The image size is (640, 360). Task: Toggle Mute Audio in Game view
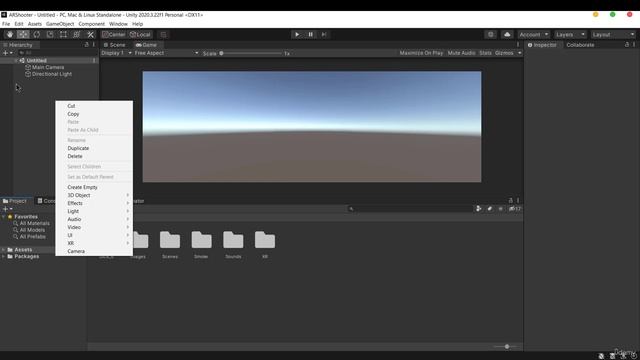coord(462,53)
